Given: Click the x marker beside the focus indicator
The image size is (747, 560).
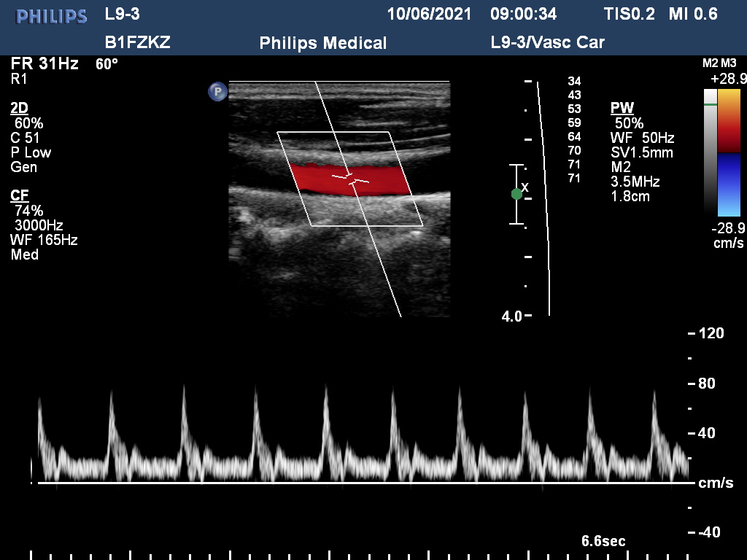Looking at the screenshot, I should click(x=525, y=184).
